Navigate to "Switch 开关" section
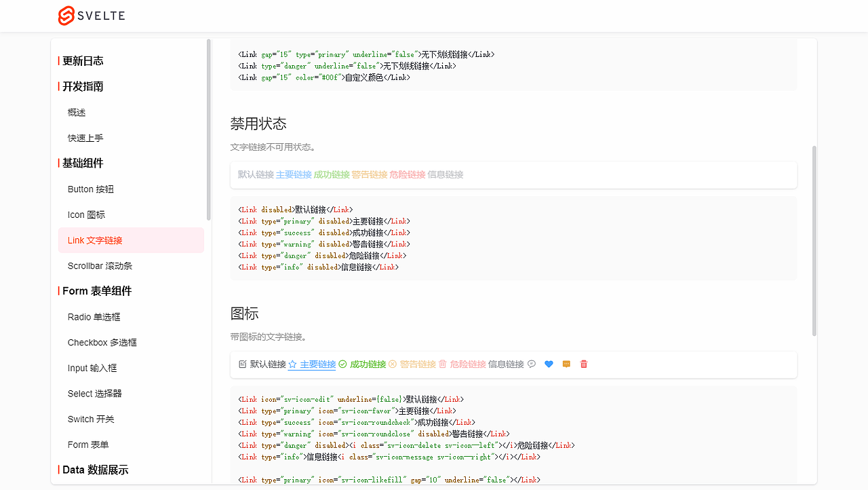Viewport: 868px width, 490px height. click(90, 419)
